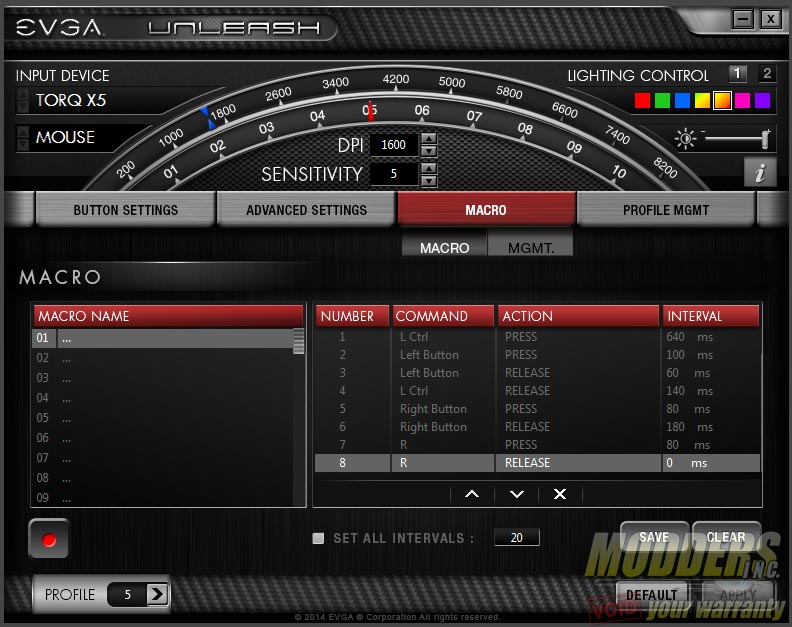This screenshot has height=627, width=792.
Task: Click the 180 ms interval cell
Action: coord(711,427)
